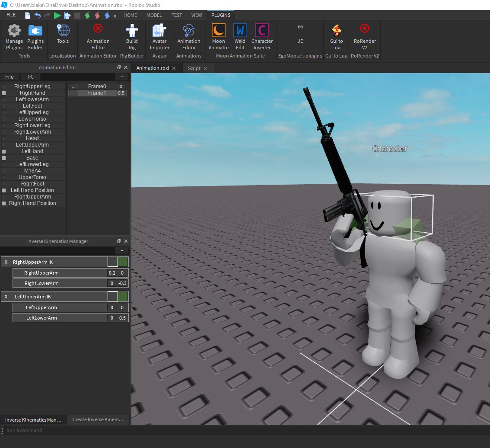This screenshot has width=490, height=448.
Task: Open the FILE menu
Action: 11,15
